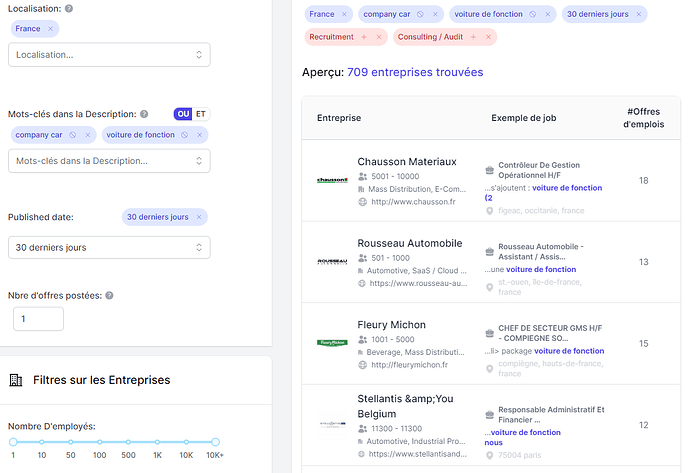Screen dimensions: 690x473
Task: Remove '30 derniers jours' chip in top summary
Action: [x=639, y=15]
